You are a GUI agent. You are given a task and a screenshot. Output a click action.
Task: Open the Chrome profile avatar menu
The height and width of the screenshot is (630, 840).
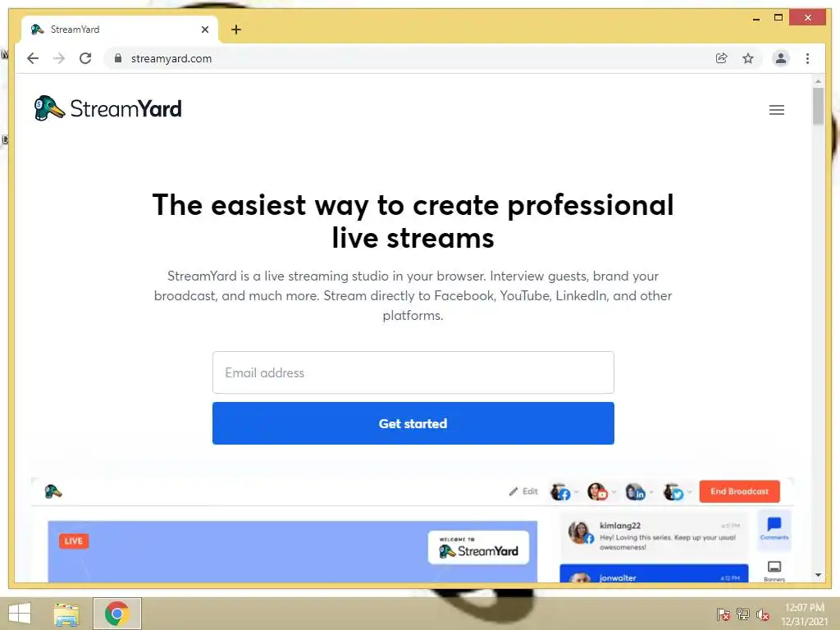781,58
